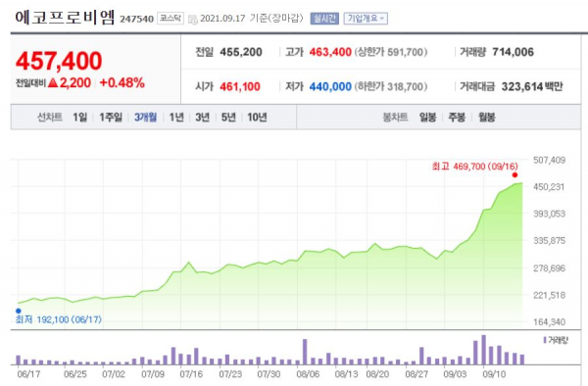Click the 에코프로비엠 stock title
The image size is (588, 386).
point(65,18)
